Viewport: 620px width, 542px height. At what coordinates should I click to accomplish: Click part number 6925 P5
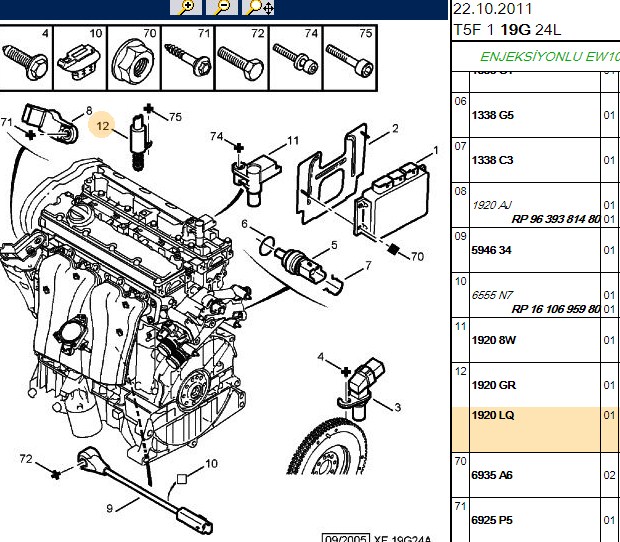coord(492,520)
